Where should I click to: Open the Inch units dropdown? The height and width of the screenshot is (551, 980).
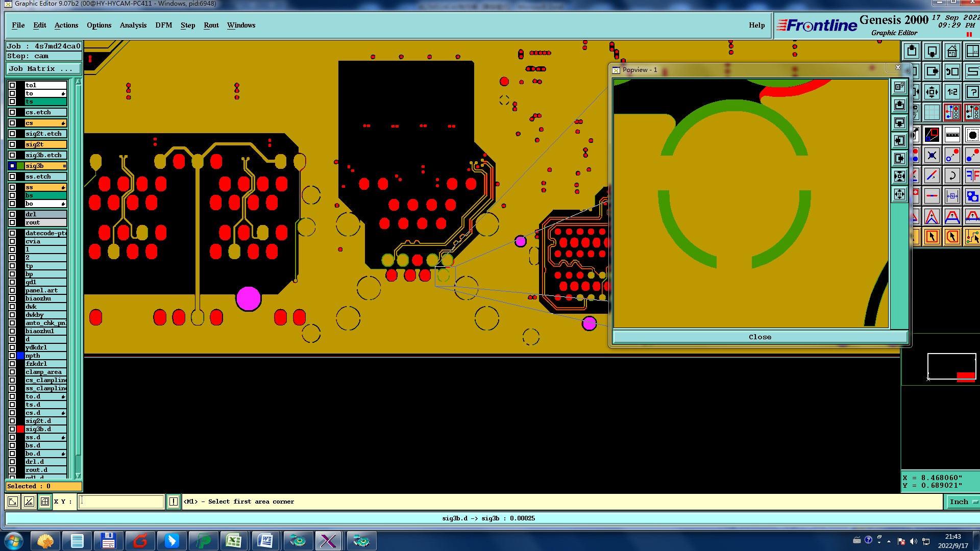[962, 502]
